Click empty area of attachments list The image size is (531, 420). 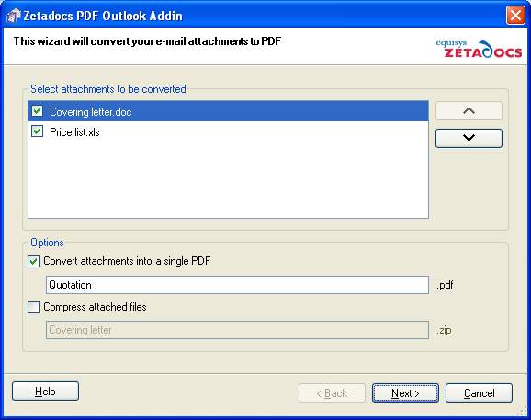coord(228,179)
